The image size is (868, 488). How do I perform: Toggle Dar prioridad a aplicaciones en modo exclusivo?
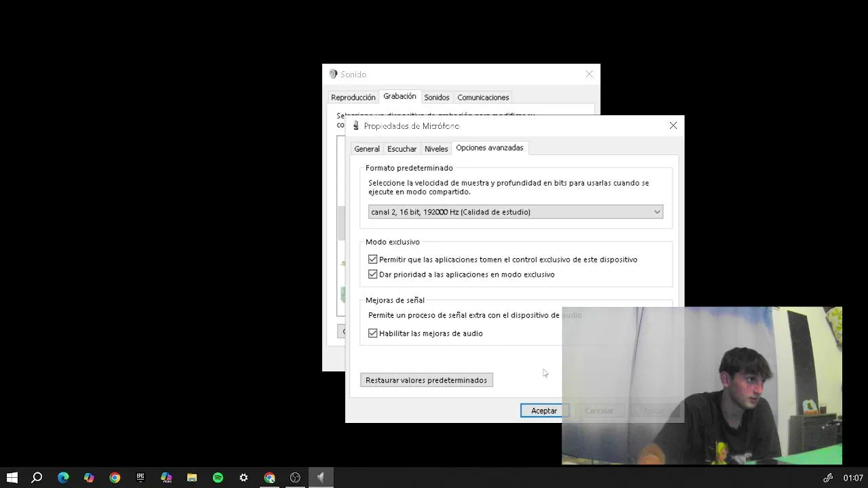click(x=373, y=274)
